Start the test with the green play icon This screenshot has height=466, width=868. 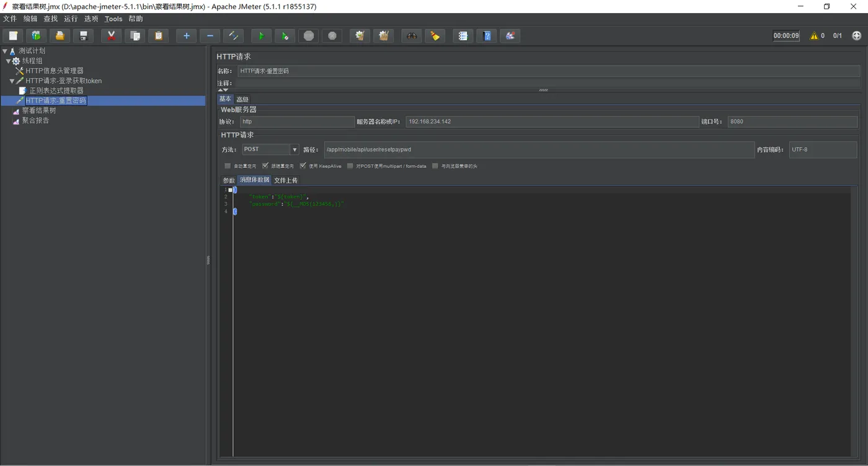click(261, 36)
